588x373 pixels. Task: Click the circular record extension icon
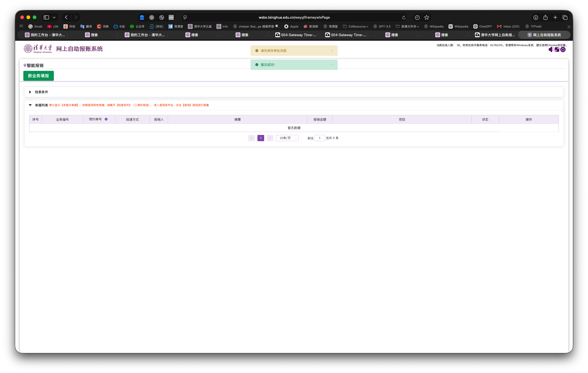point(152,17)
